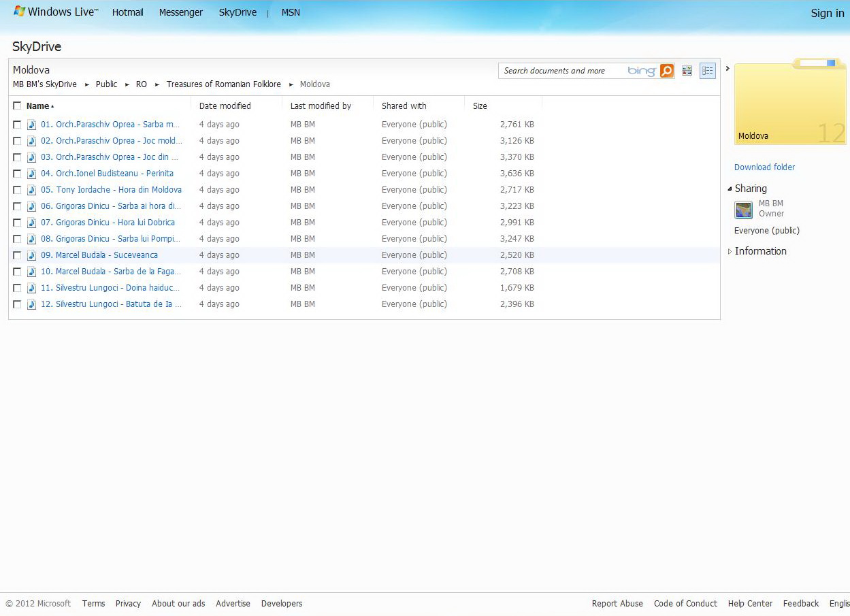Go to Treasures of Romanian Folklore breadcrumb

(x=224, y=84)
